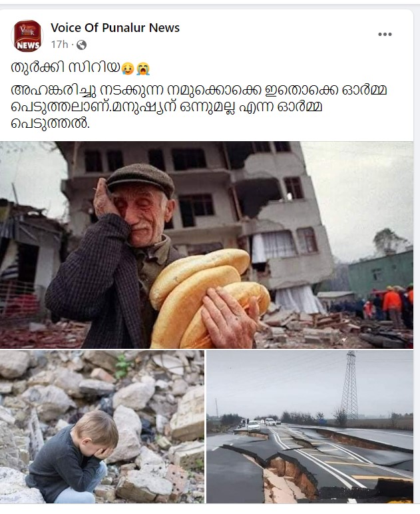
Task: Open the photo of old man holding bread
Action: (206, 244)
